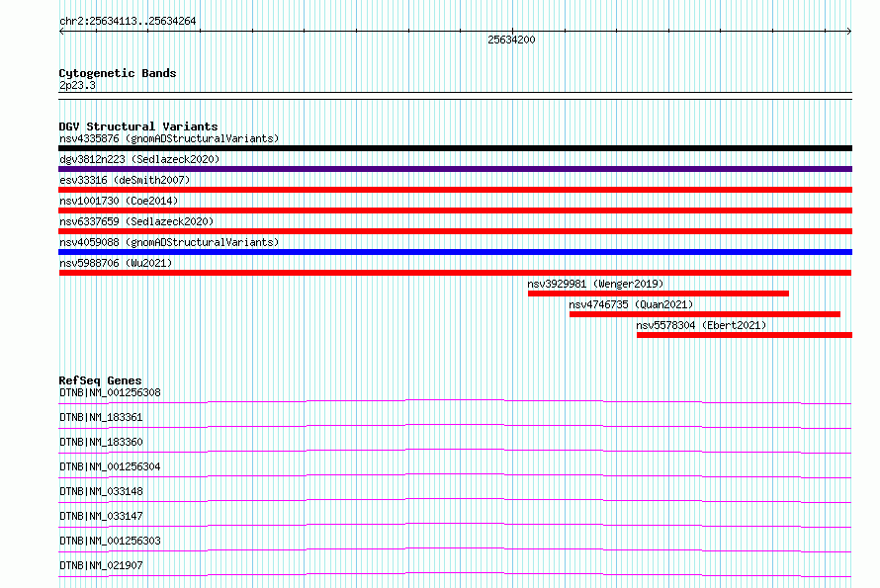Click the purple bar of dgv3812n223
This screenshot has height=588, width=880.
455,169
